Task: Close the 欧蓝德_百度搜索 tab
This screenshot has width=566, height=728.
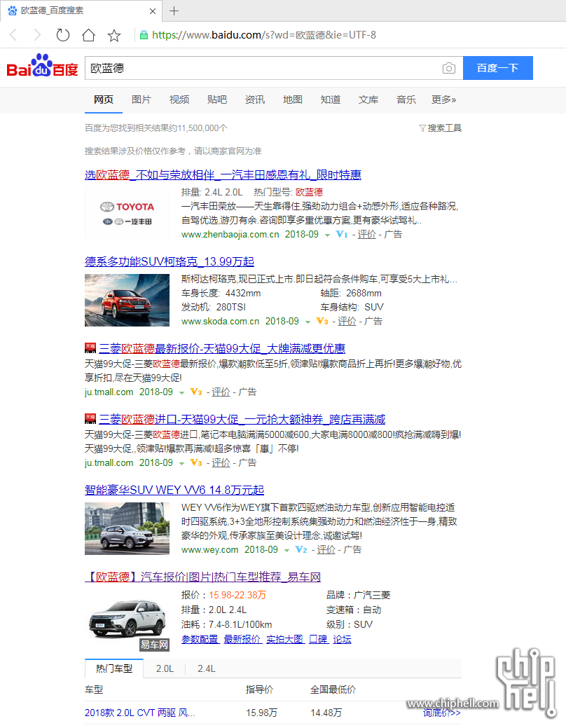Action: 152,11
